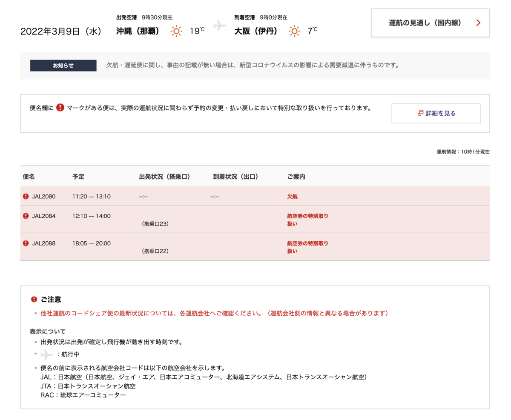Click the sunny weather icon for 大阪（伊丹）
This screenshot has height=420, width=511.
click(294, 31)
